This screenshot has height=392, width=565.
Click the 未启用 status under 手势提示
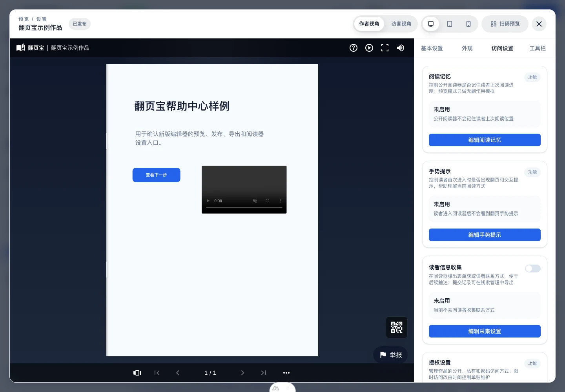[x=442, y=204]
